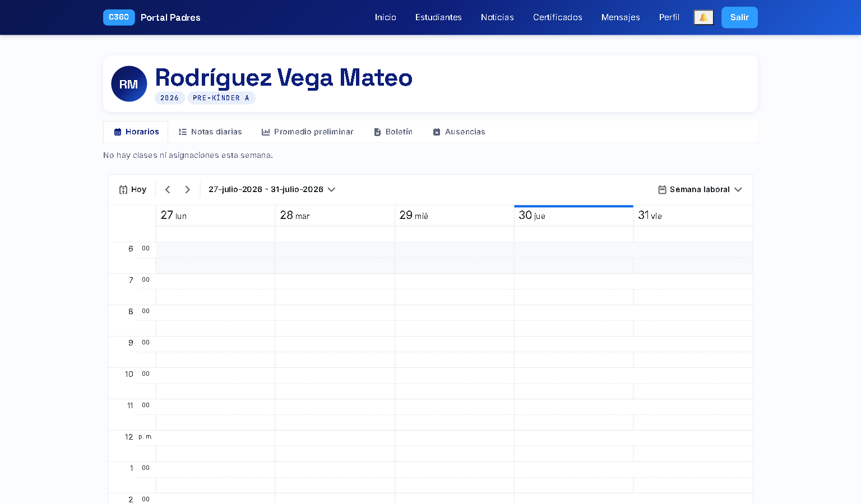Click 'No hay clases ni asignaciones' message
The width and height of the screenshot is (861, 504).
(x=188, y=155)
